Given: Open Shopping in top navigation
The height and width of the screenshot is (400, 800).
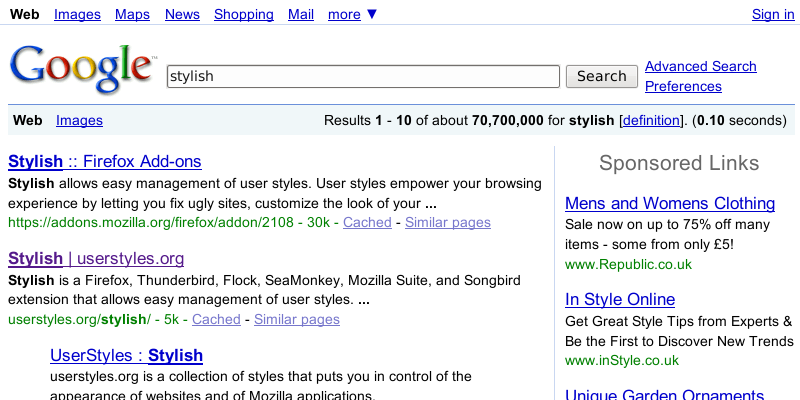Looking at the screenshot, I should coord(244,14).
